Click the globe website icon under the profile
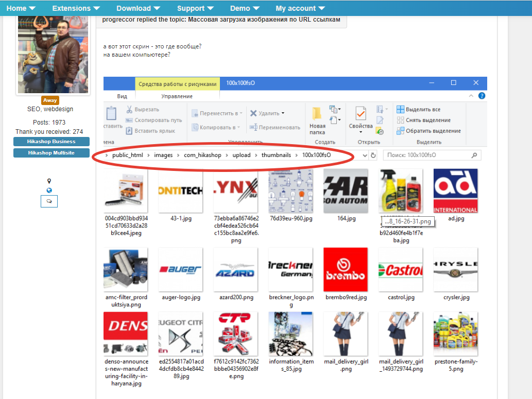The width and height of the screenshot is (532, 399). pos(49,190)
